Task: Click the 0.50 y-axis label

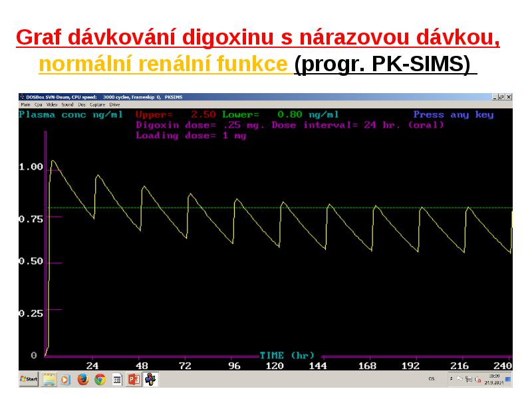Action: (31, 261)
